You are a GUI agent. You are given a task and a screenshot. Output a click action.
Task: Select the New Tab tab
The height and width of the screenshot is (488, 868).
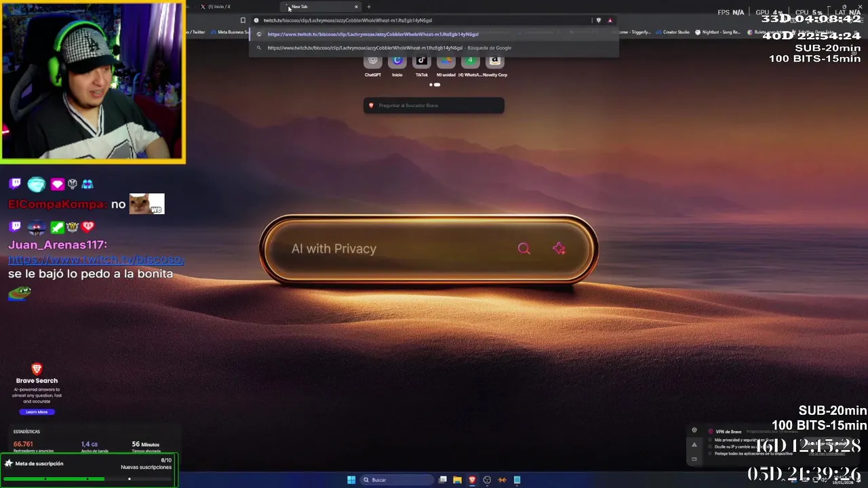pyautogui.click(x=319, y=7)
